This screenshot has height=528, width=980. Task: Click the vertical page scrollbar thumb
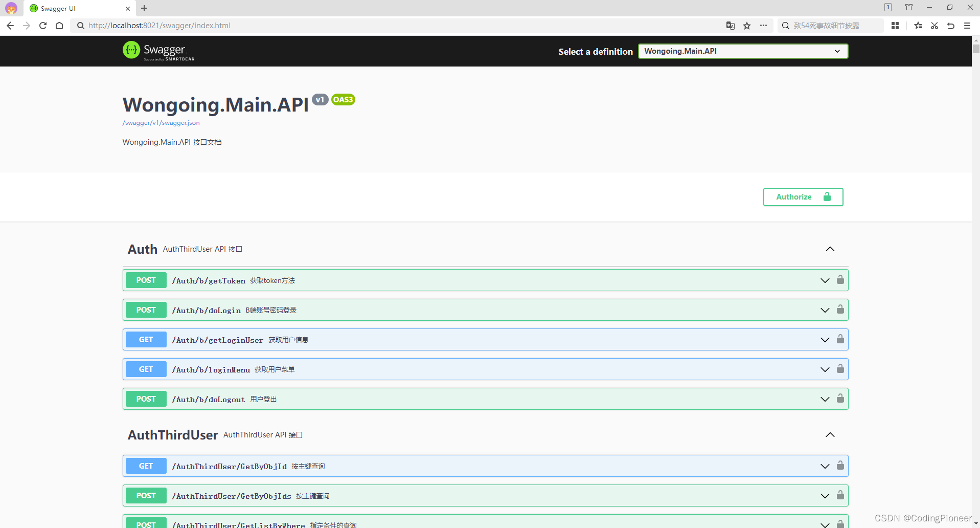tap(976, 49)
